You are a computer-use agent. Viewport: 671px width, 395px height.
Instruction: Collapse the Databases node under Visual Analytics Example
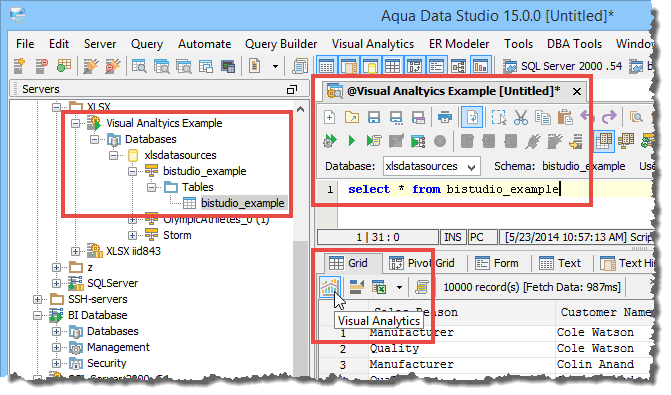click(x=95, y=140)
